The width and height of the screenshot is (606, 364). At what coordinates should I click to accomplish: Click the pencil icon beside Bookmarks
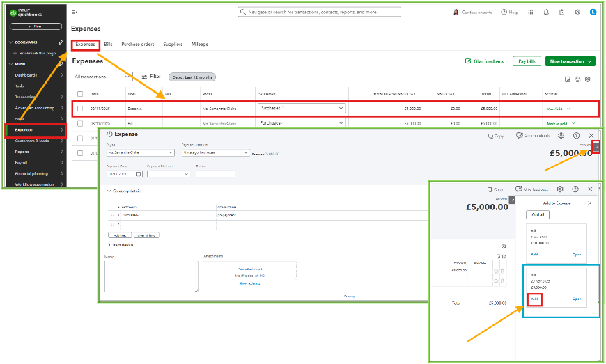pyautogui.click(x=61, y=42)
